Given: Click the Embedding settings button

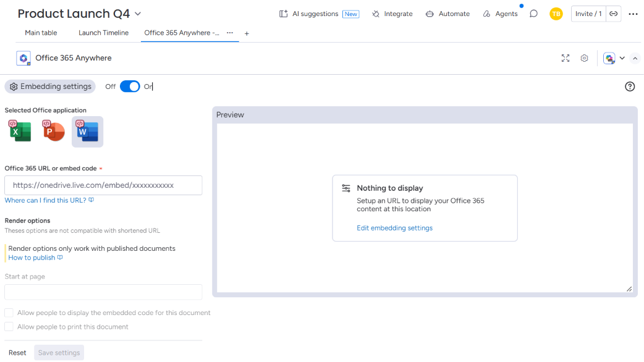Looking at the screenshot, I should (x=50, y=86).
